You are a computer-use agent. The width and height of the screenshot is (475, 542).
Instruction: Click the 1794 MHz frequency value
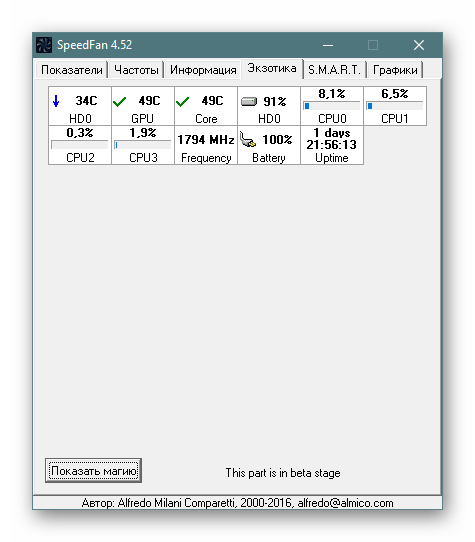click(206, 140)
